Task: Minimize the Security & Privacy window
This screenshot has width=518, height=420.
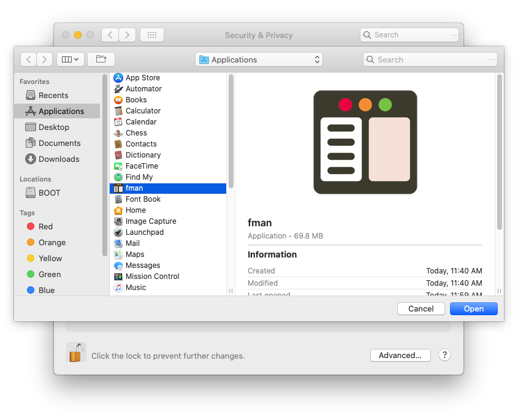Action: 78,35
